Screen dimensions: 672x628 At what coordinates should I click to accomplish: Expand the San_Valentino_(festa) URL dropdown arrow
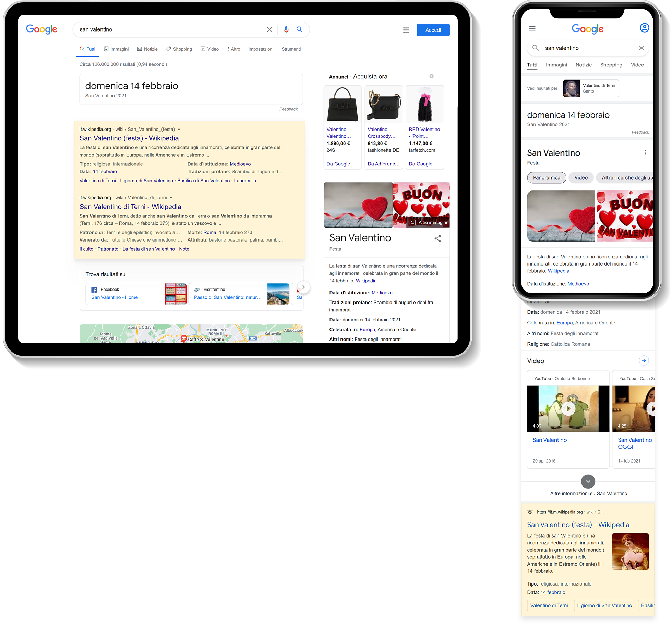click(x=179, y=130)
